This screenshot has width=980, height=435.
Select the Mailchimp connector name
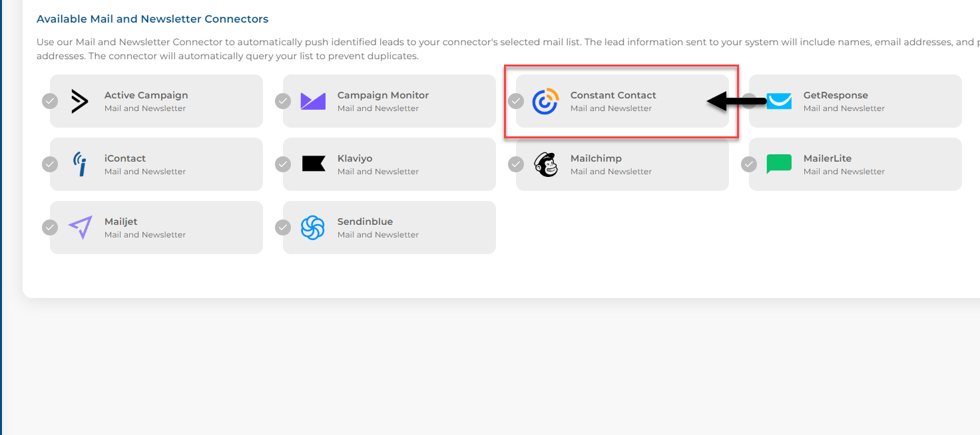(x=596, y=159)
